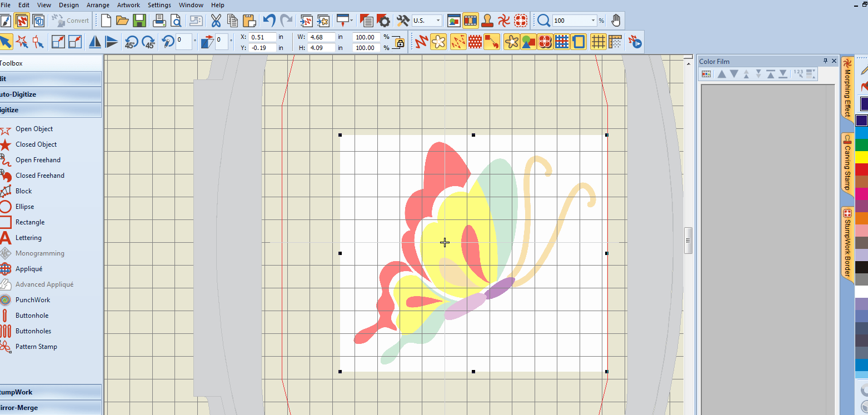This screenshot has width=868, height=415.
Task: Open the Print Preview
Action: 176,20
